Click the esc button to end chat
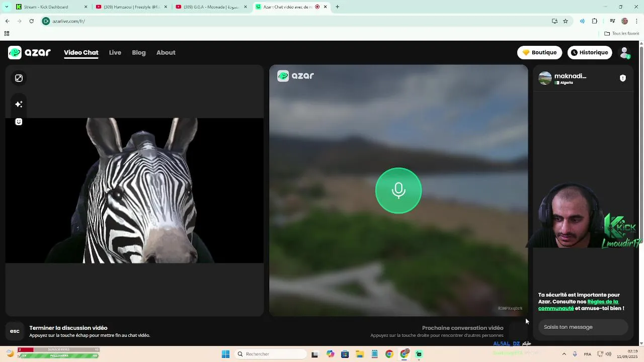This screenshot has width=644, height=362. (15, 331)
